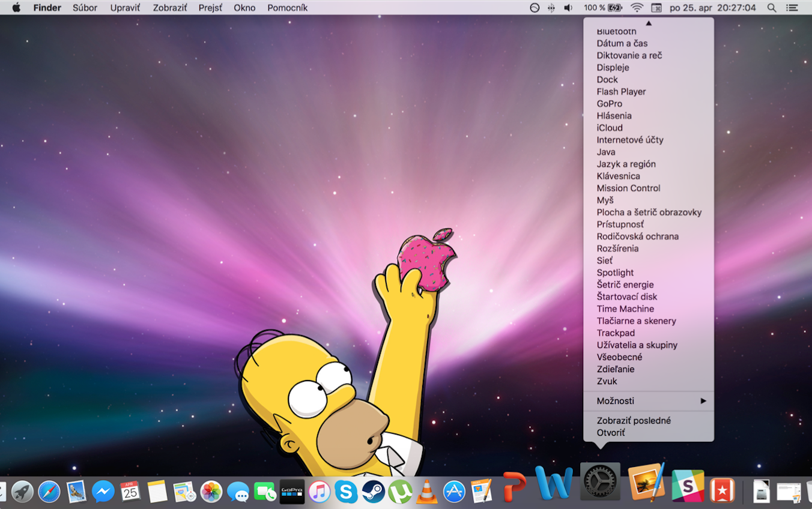Launch iTunes from the Dock
Screen dimensions: 812x509
320,492
